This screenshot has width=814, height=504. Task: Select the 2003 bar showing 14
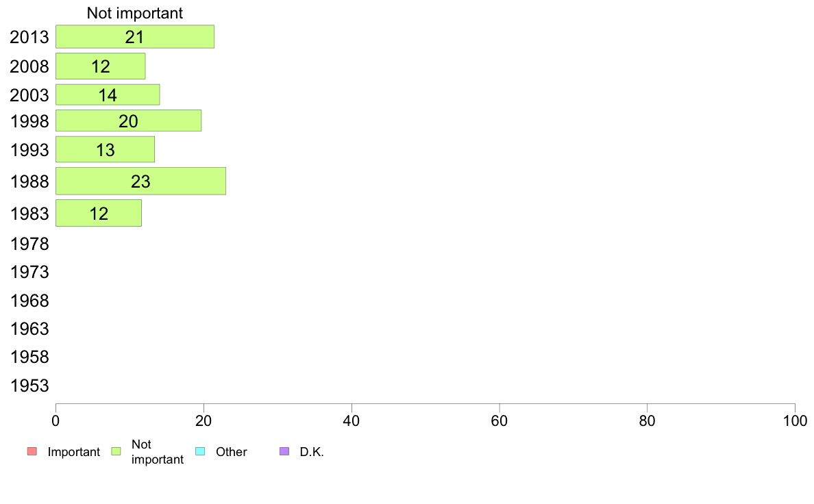pyautogui.click(x=108, y=94)
